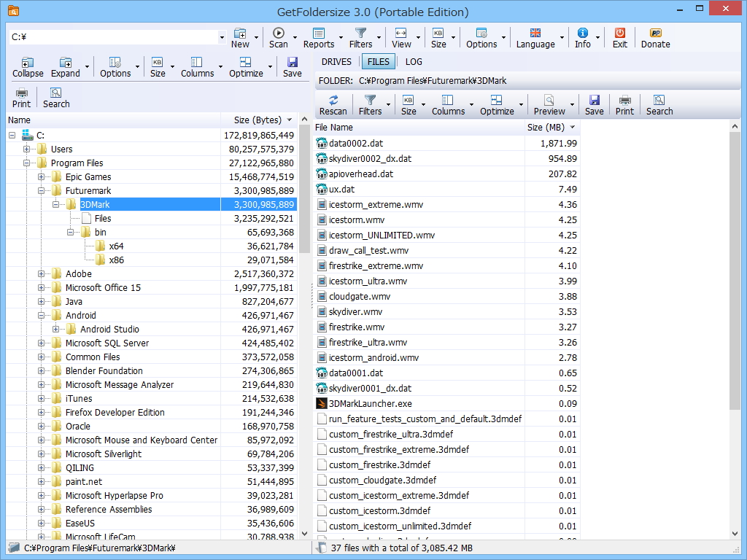This screenshot has width=747, height=560.
Task: Expand the Android Studio folder node
Action: coord(55,329)
